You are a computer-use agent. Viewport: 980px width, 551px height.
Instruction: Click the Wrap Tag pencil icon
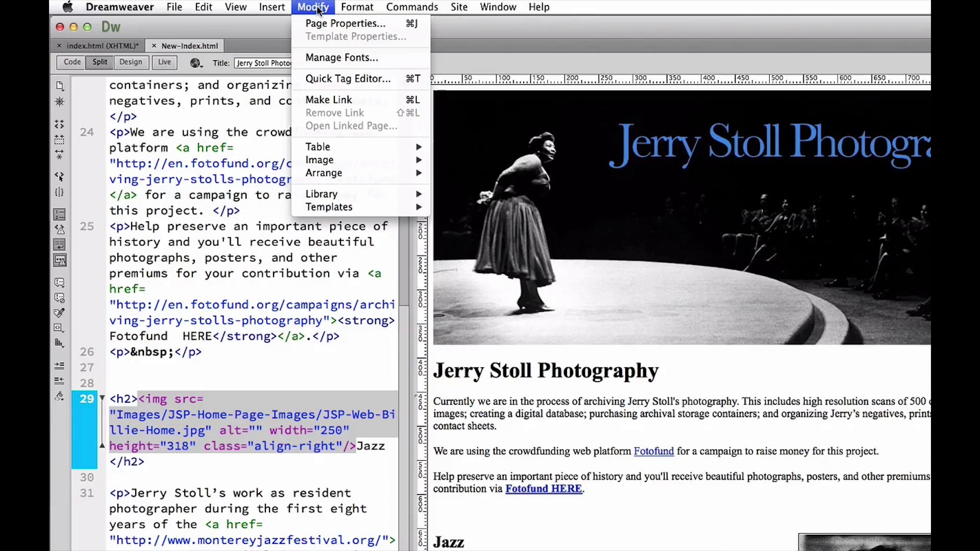tap(60, 313)
